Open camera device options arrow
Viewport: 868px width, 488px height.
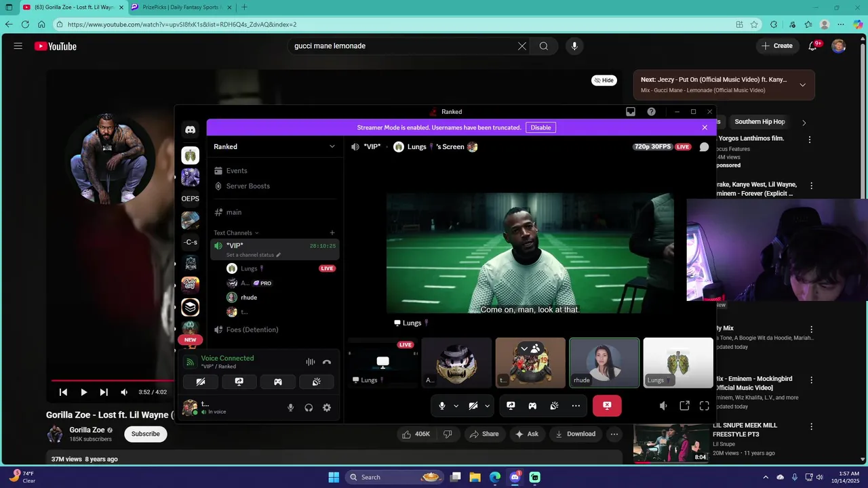(x=487, y=406)
